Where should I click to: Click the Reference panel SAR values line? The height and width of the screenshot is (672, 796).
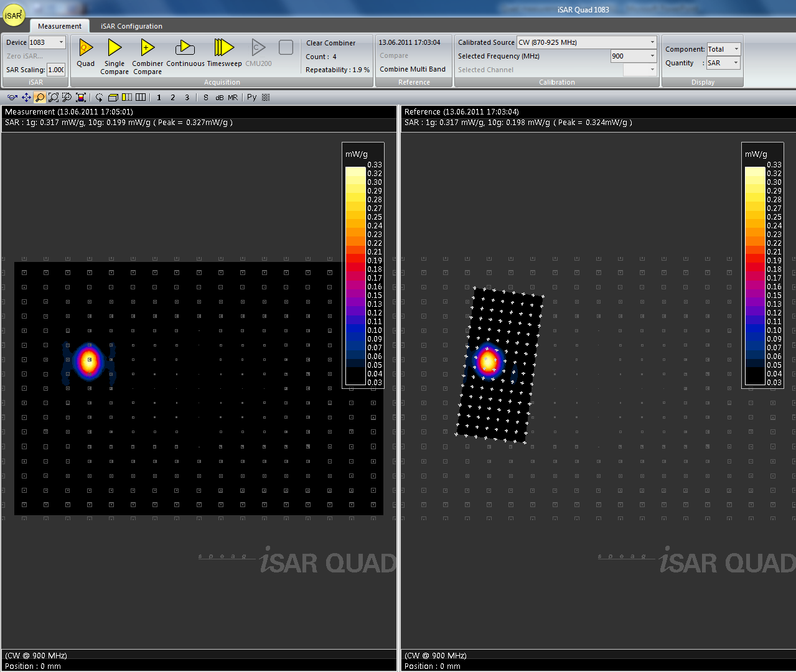click(x=518, y=123)
